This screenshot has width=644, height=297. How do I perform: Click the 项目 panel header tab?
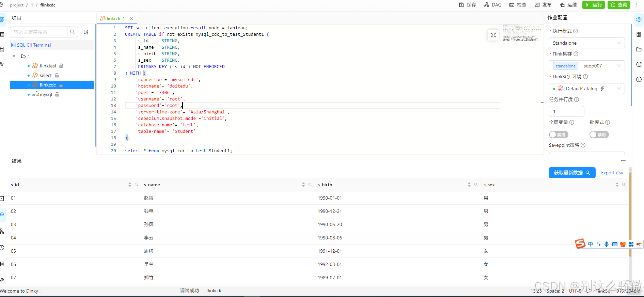point(17,18)
